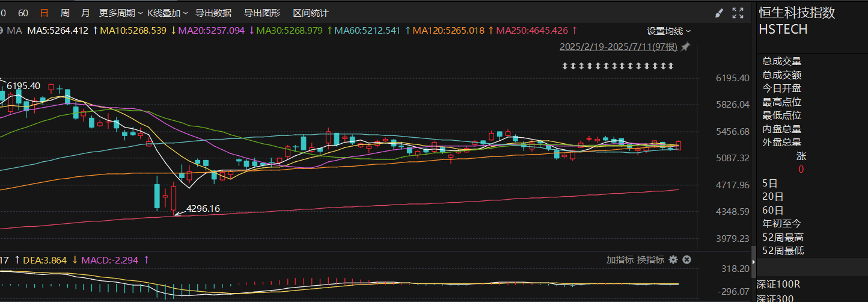Click the 恒生科技指数 title
This screenshot has width=868, height=302.
(797, 13)
